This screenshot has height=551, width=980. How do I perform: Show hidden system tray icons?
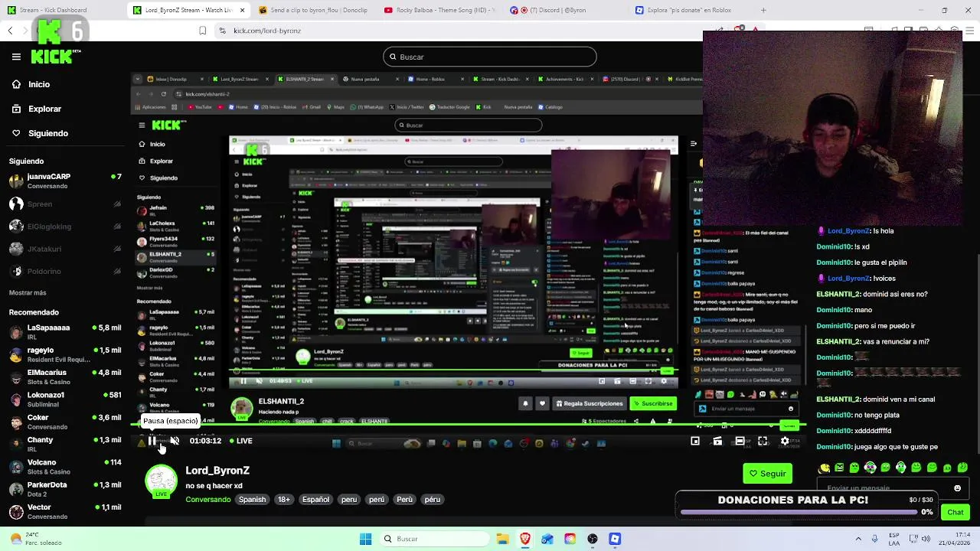click(858, 539)
